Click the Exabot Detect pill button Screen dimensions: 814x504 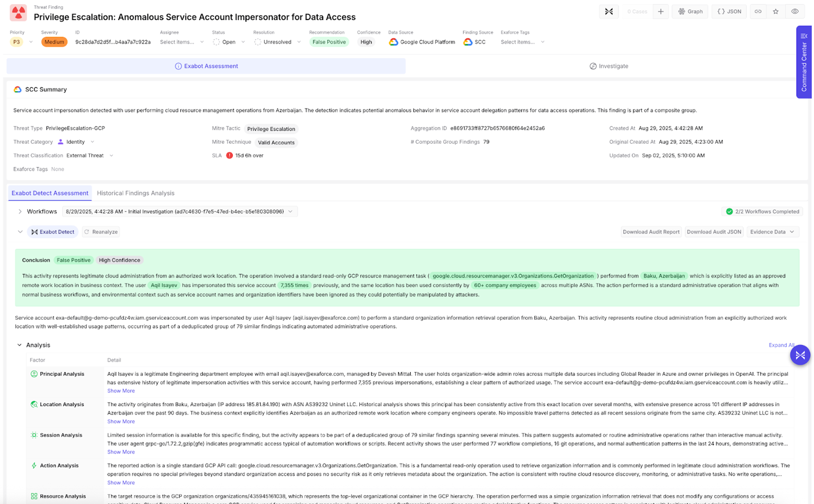[x=53, y=232]
